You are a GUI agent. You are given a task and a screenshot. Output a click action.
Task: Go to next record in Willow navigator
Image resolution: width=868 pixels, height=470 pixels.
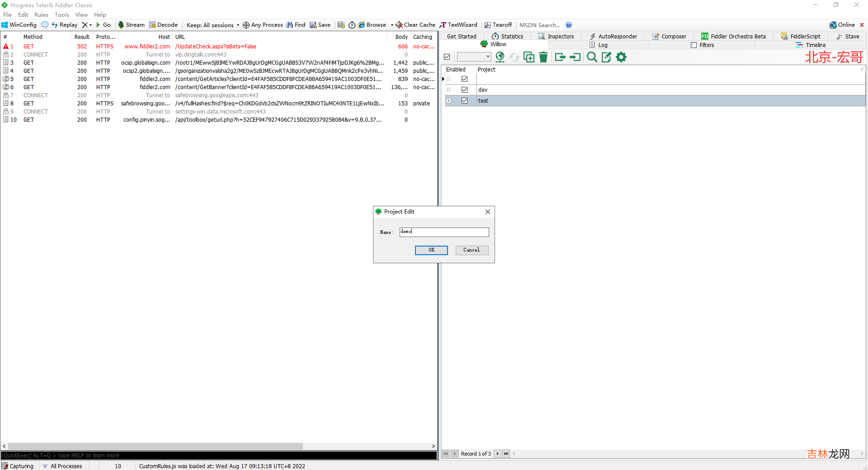497,454
